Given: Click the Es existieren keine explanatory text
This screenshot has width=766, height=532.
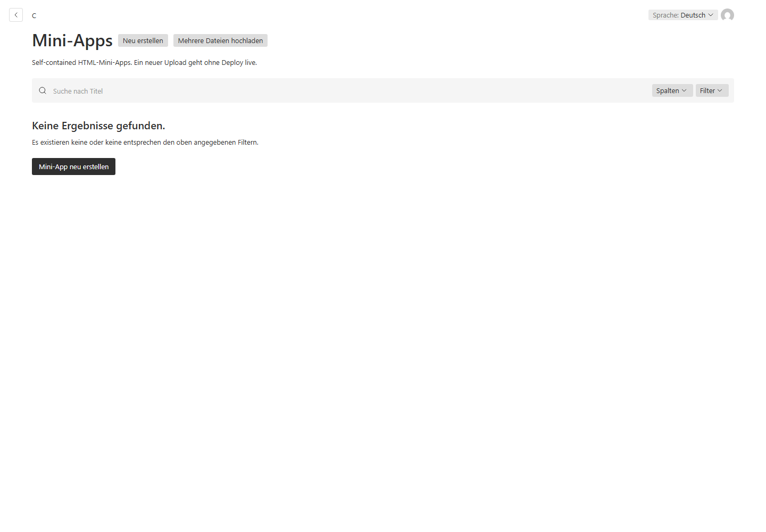Looking at the screenshot, I should pyautogui.click(x=145, y=142).
